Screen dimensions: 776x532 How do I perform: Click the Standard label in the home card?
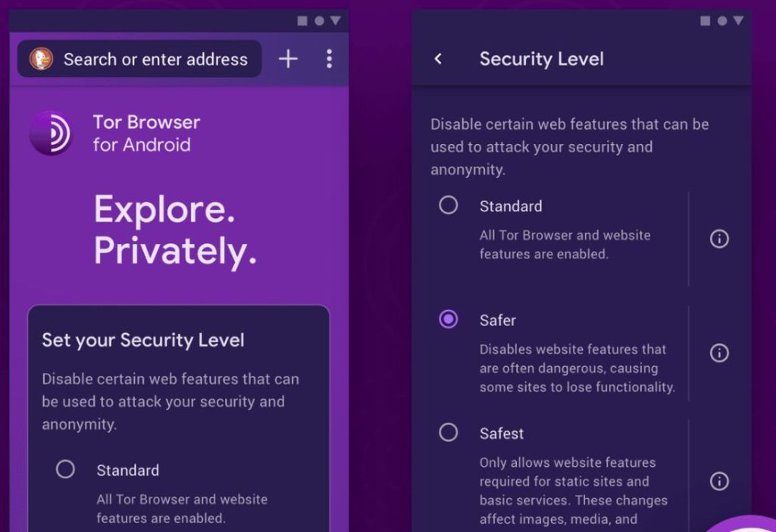click(127, 470)
